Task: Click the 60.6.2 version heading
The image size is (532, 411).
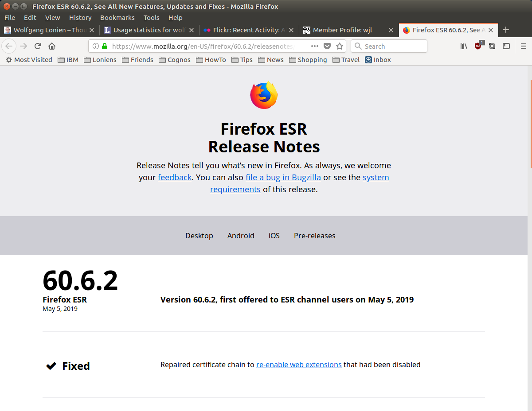Action: pyautogui.click(x=80, y=280)
